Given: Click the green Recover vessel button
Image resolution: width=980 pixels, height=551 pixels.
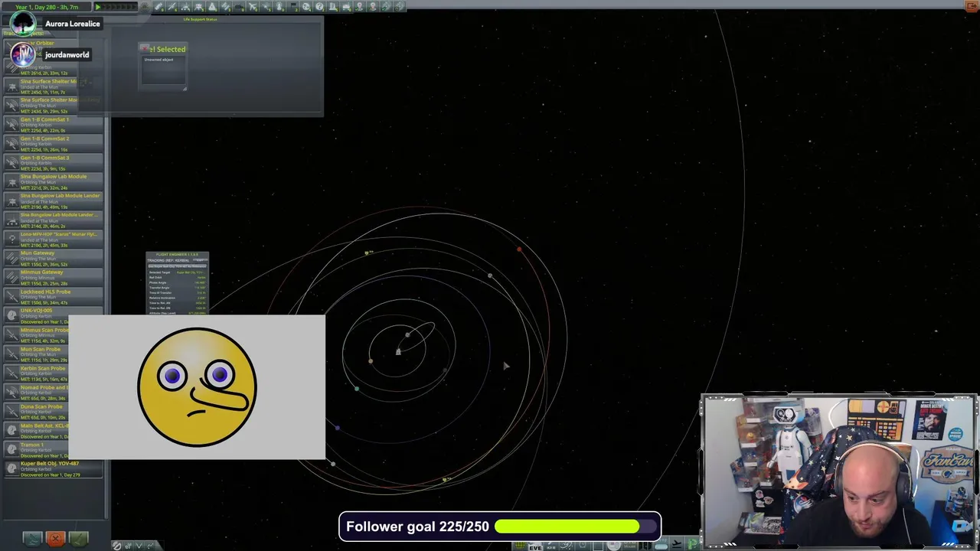Looking at the screenshot, I should 78,539.
